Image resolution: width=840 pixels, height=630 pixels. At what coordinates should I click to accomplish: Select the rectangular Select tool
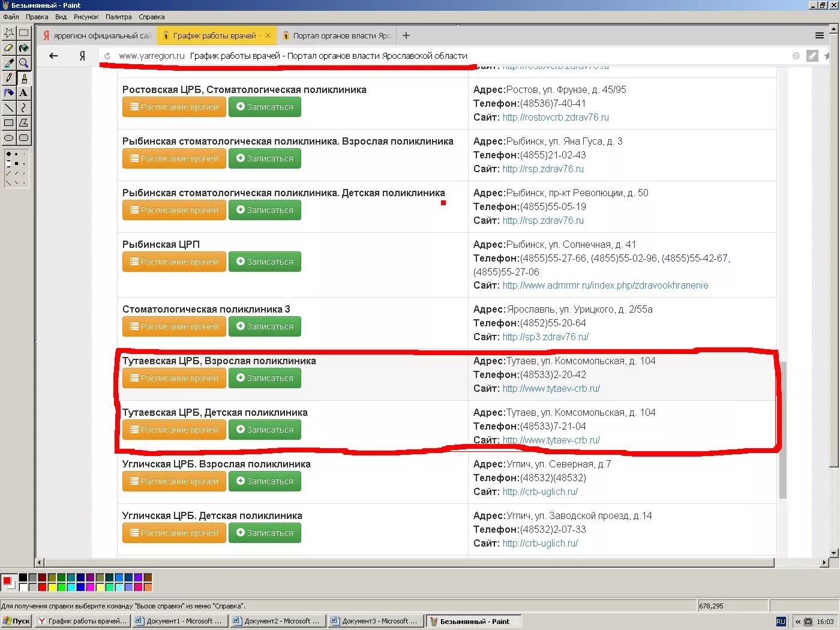click(x=23, y=32)
